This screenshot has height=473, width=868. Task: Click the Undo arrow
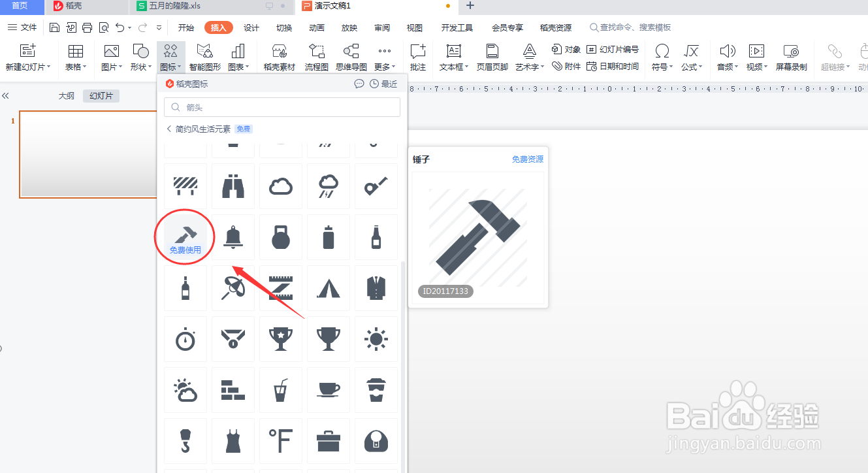[120, 27]
